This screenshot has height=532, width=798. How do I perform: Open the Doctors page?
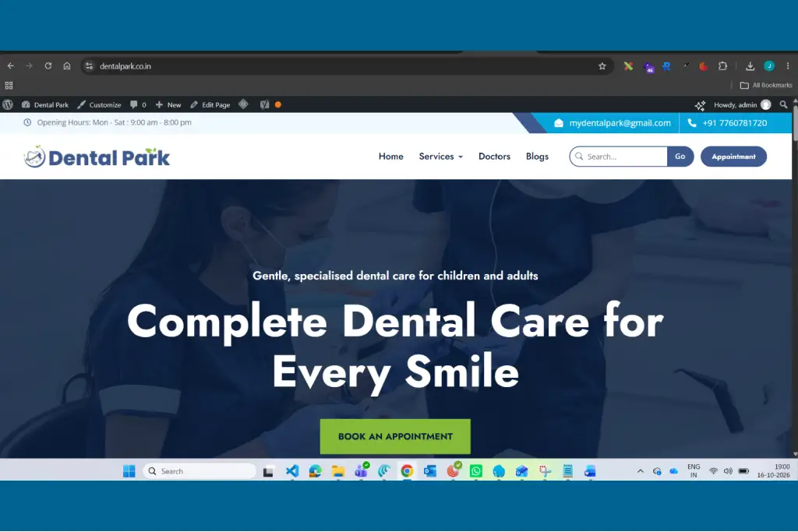tap(494, 157)
